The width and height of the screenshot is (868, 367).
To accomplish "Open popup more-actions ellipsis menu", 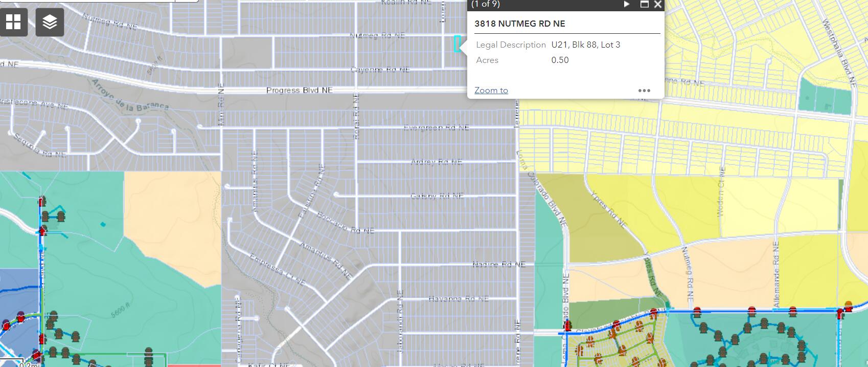I will (x=644, y=91).
